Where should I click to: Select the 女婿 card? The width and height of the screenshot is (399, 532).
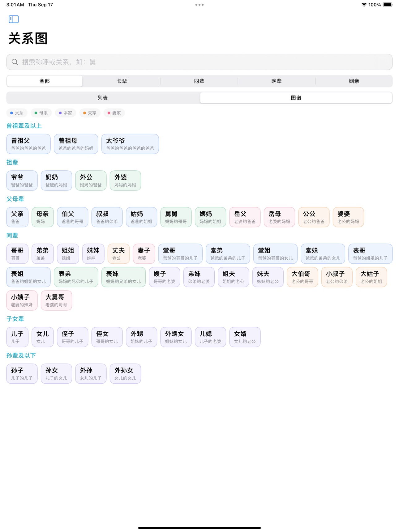(245, 337)
